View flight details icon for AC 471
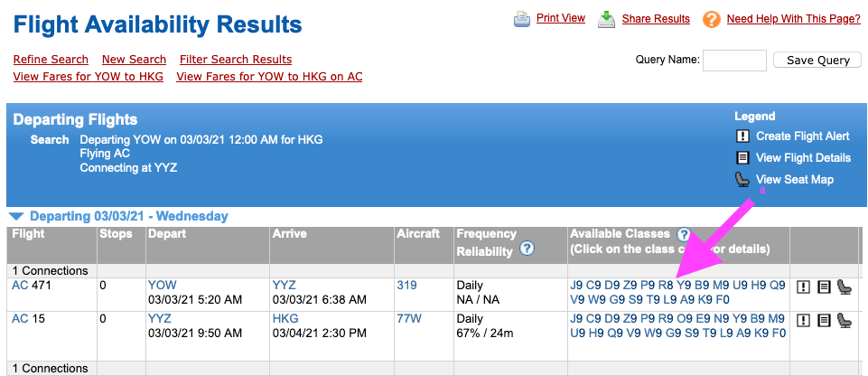This screenshot has width=868, height=376. coord(824,287)
